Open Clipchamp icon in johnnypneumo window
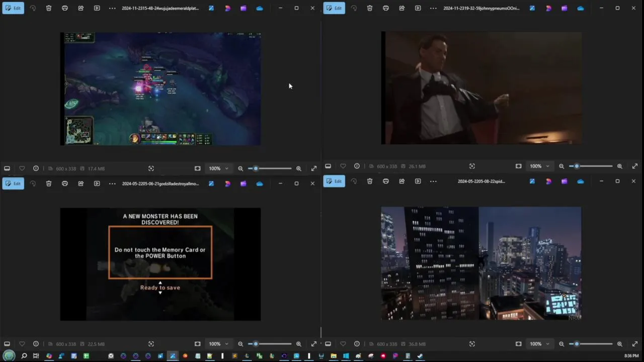The image size is (644, 362). (565, 8)
